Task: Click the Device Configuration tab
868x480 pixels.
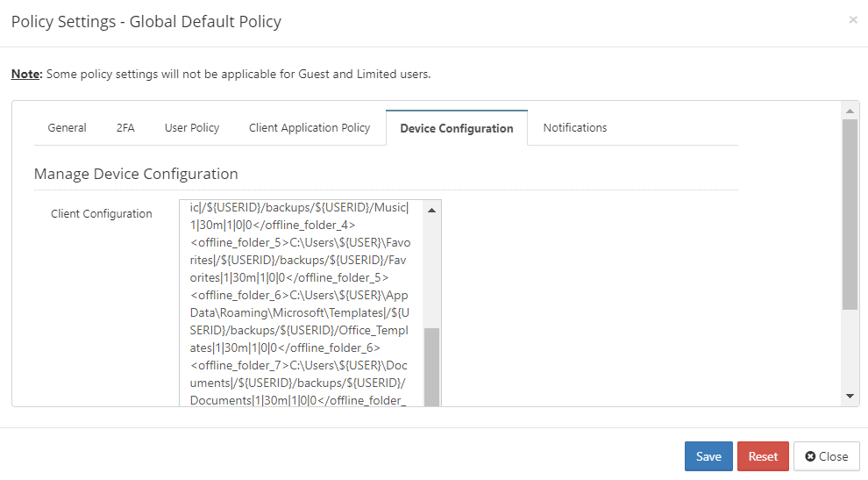Action: click(x=456, y=128)
